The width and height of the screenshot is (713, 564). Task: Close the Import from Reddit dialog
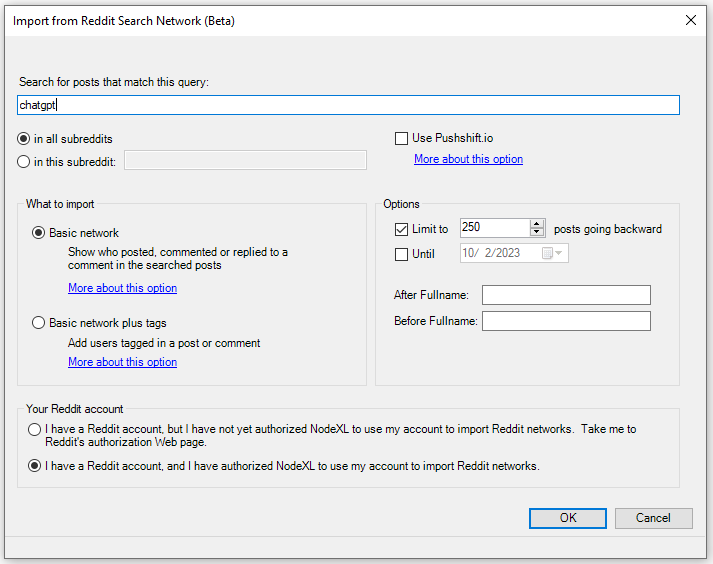tap(690, 20)
